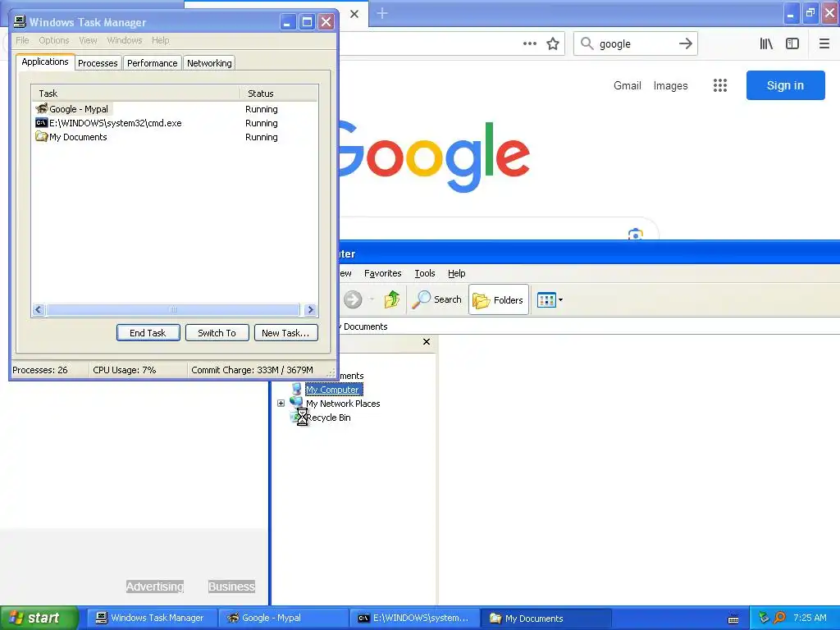Select My Computer in the folder tree
Viewport: 840px width, 630px height.
[x=334, y=390]
